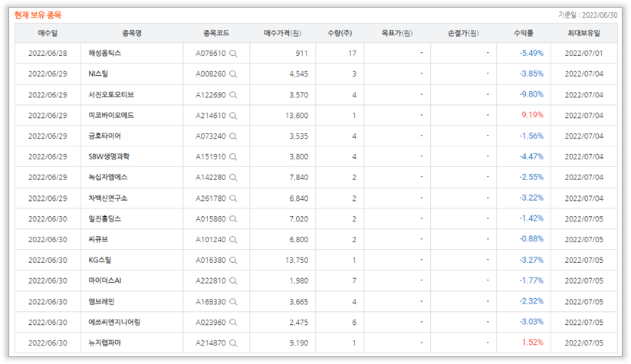Image resolution: width=631 pixels, height=364 pixels.
Task: Click the 미코바이오메드 stock name
Action: click(110, 116)
